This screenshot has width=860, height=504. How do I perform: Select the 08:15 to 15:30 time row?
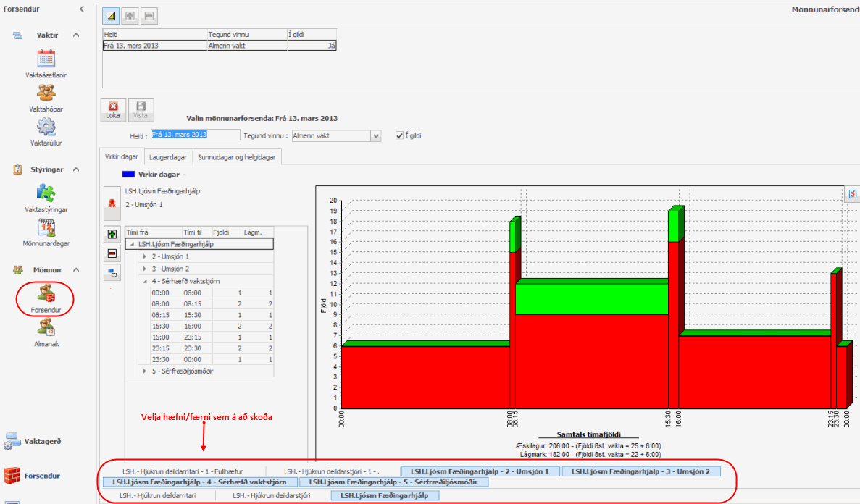(x=212, y=315)
